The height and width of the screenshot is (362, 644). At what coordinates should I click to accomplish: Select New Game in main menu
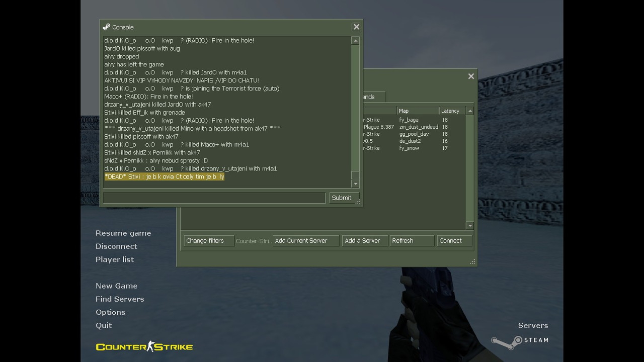[x=116, y=286]
